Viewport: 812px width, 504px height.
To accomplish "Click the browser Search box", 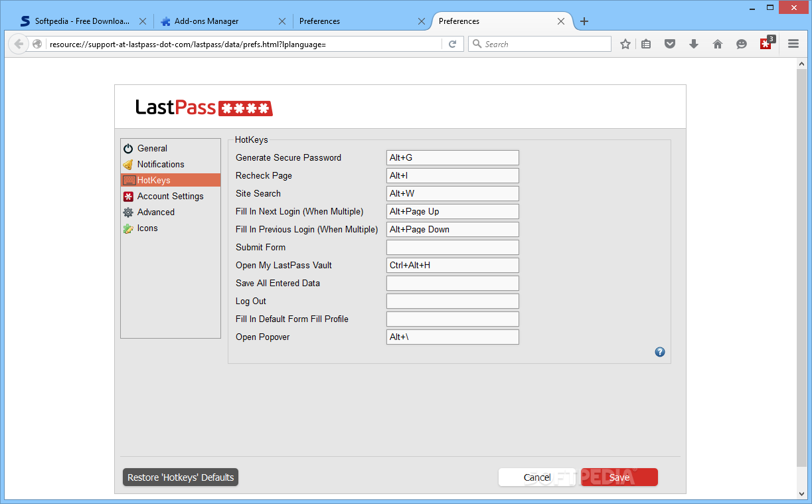I will point(540,44).
